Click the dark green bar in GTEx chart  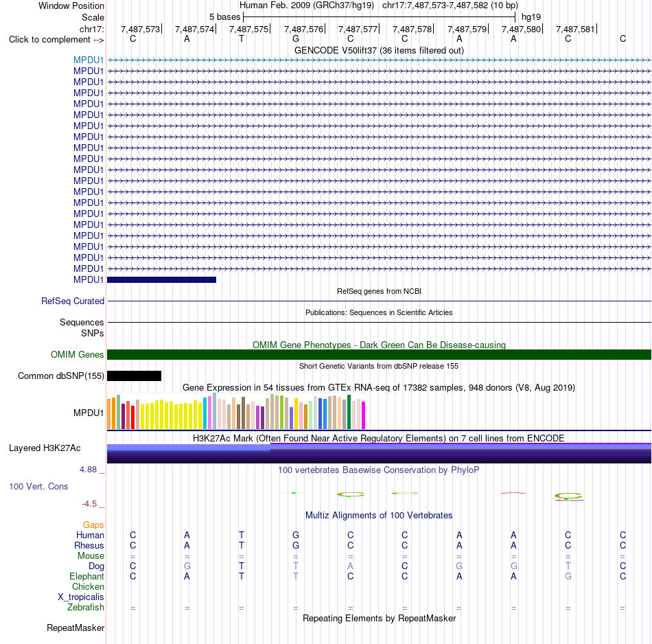[x=349, y=412]
